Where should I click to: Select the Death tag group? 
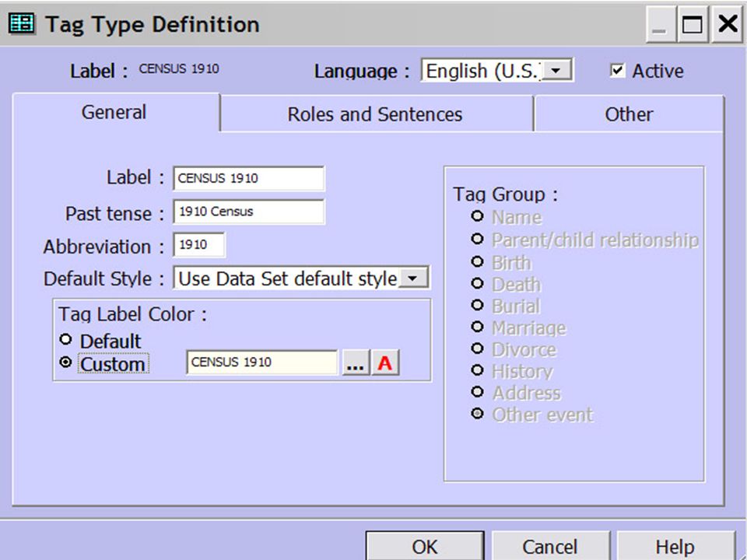[477, 283]
